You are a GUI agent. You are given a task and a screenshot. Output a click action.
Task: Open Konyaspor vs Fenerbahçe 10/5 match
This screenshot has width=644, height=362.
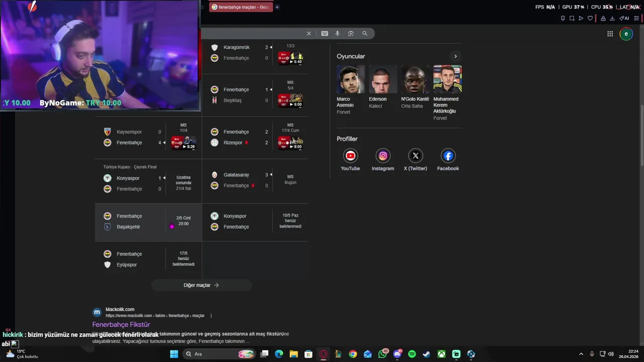click(x=256, y=222)
